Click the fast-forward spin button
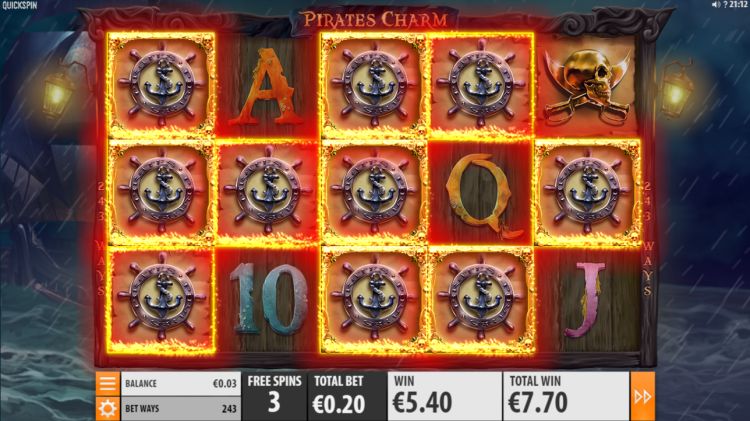The height and width of the screenshot is (421, 750). click(x=642, y=396)
